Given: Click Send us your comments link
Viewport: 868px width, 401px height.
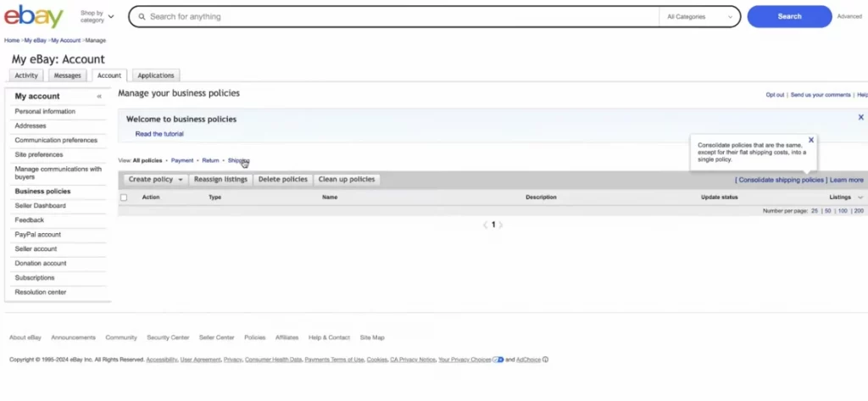Looking at the screenshot, I should [x=821, y=95].
